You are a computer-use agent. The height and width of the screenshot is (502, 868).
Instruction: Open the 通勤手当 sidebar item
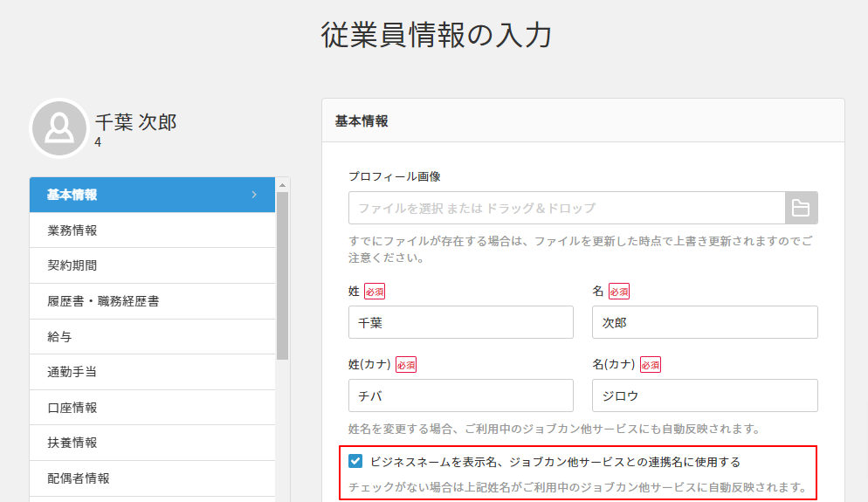(x=72, y=372)
